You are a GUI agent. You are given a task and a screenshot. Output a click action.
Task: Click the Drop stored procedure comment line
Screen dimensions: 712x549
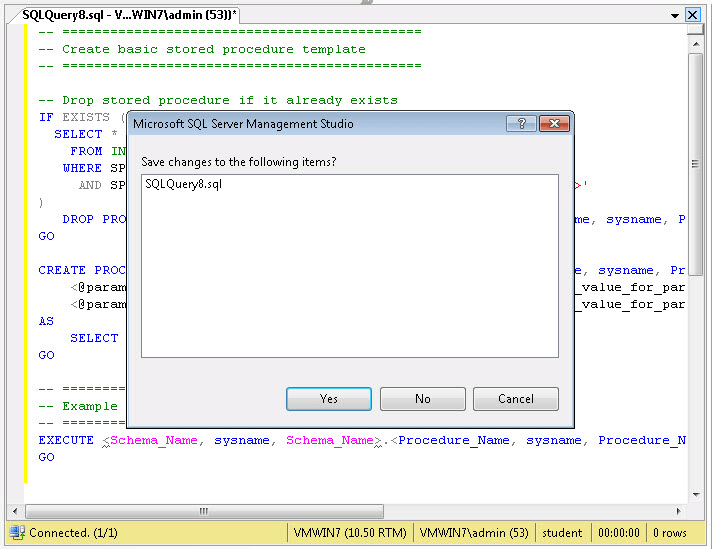[x=218, y=100]
